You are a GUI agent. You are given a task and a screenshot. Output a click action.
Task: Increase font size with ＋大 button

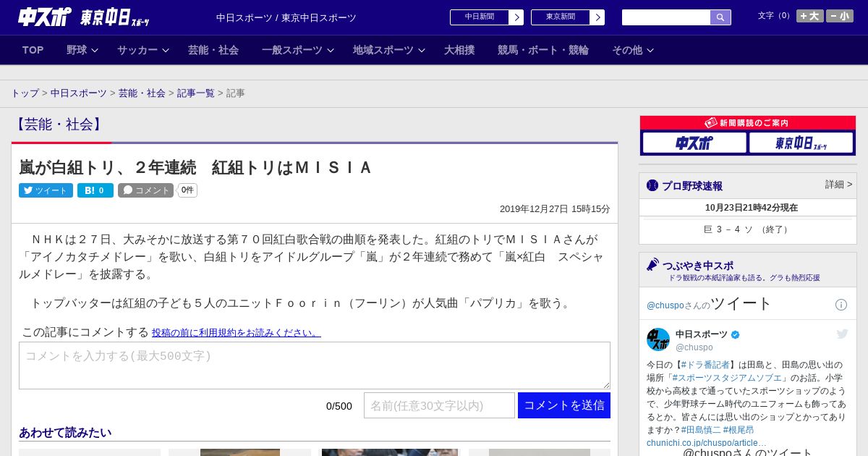(810, 16)
